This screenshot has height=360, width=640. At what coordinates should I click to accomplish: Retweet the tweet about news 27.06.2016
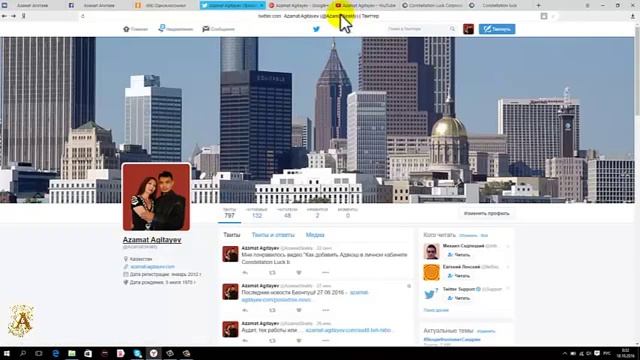pyautogui.click(x=272, y=310)
